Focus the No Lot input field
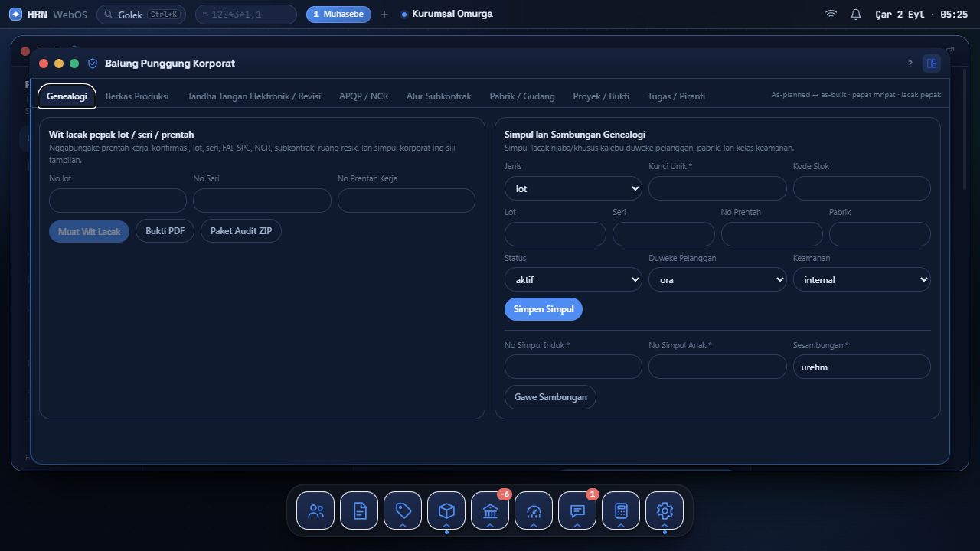The image size is (980, 551). click(118, 201)
